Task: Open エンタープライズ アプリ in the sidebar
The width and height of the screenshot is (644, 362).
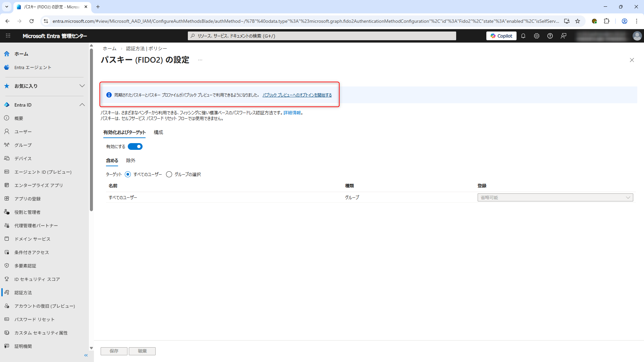Action: coord(39,185)
